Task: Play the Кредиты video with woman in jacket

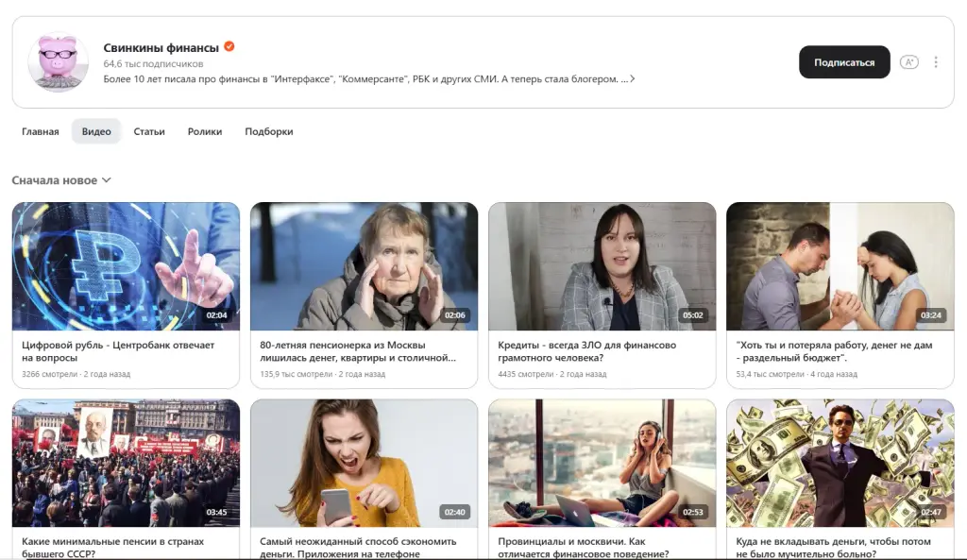Action: pos(602,266)
